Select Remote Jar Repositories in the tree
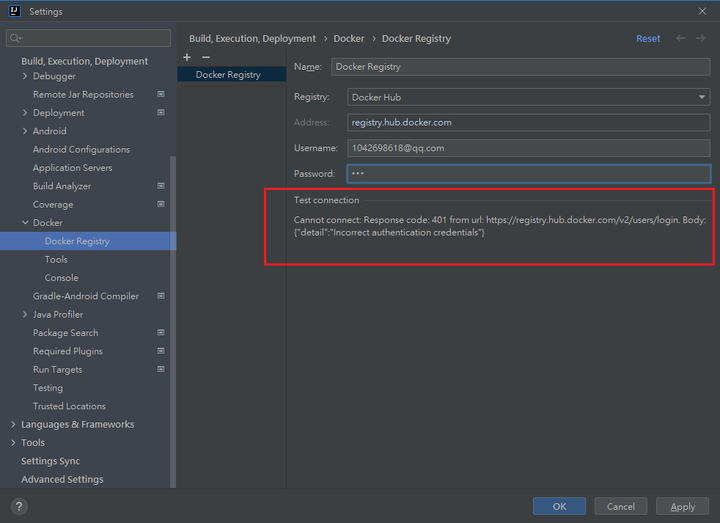Viewport: 720px width, 523px height. (x=83, y=95)
